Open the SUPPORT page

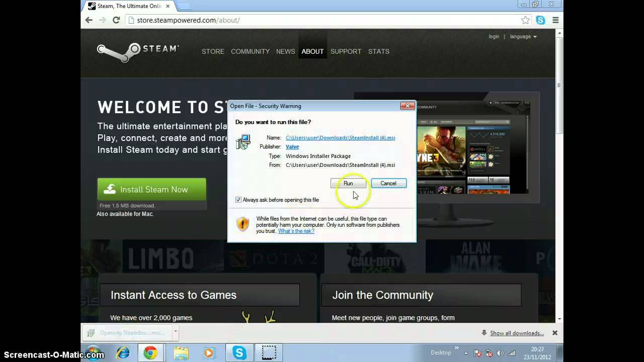(x=346, y=51)
